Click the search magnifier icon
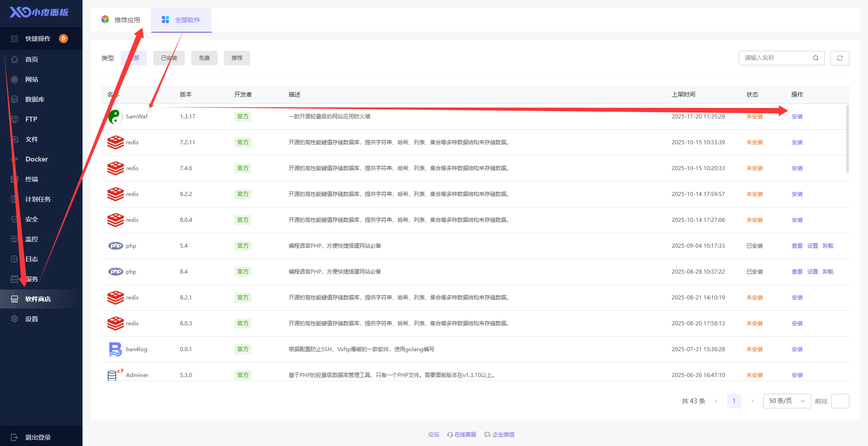The width and height of the screenshot is (868, 446). point(815,58)
